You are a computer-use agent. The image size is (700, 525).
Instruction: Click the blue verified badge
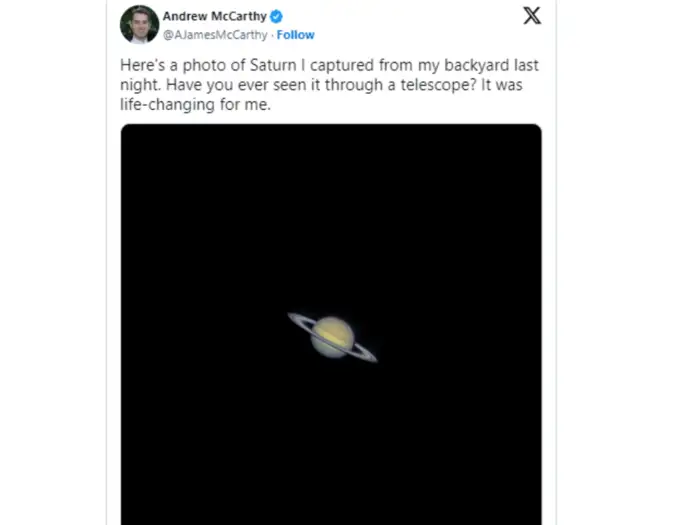click(x=276, y=17)
